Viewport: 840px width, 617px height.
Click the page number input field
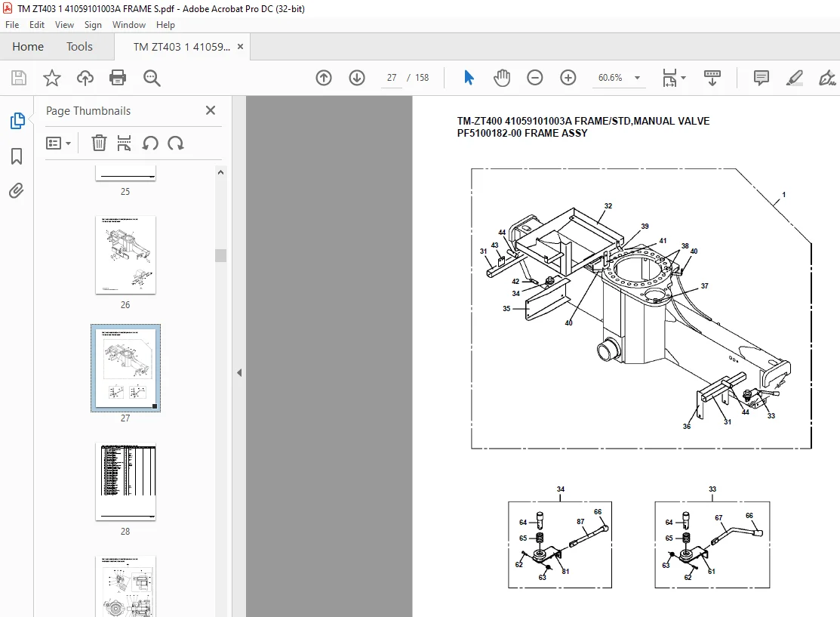coord(392,78)
